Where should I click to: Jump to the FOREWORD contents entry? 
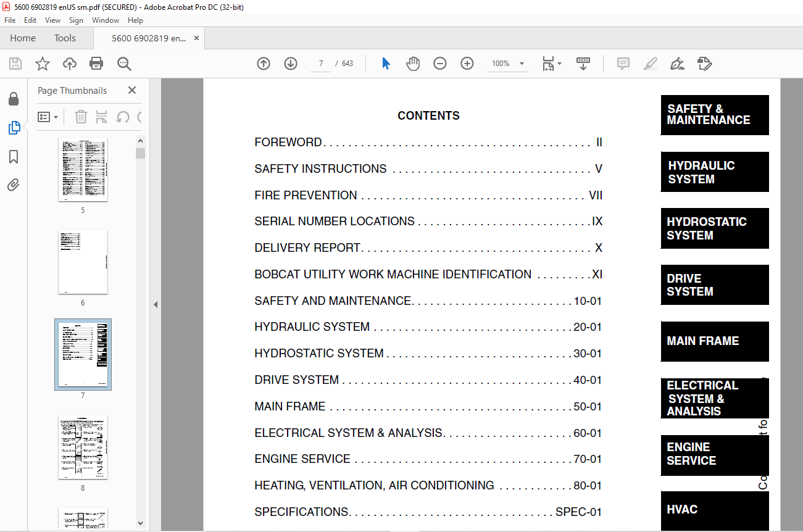pyautogui.click(x=428, y=143)
